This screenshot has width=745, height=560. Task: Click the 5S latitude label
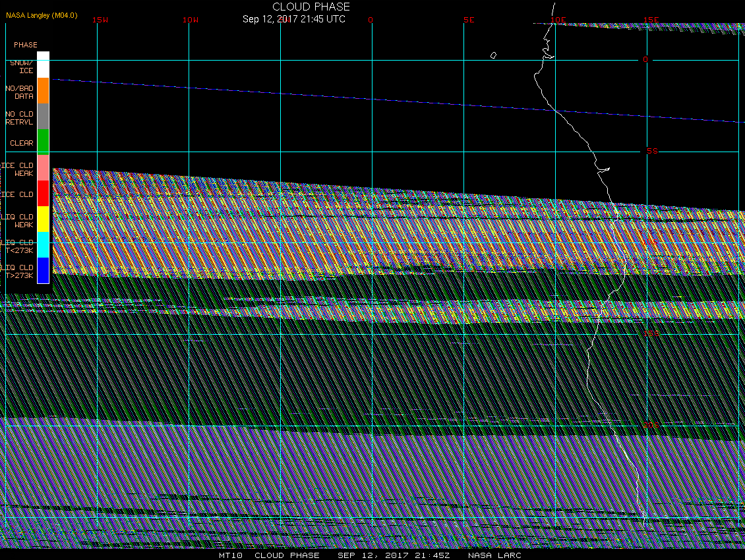(652, 152)
